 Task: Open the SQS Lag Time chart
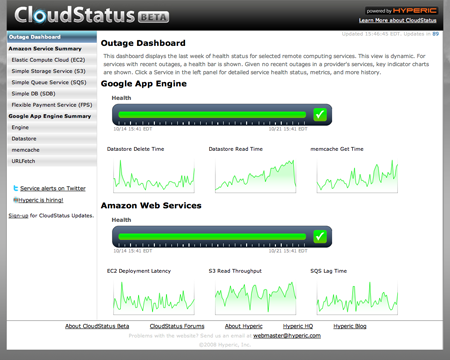coord(357,297)
